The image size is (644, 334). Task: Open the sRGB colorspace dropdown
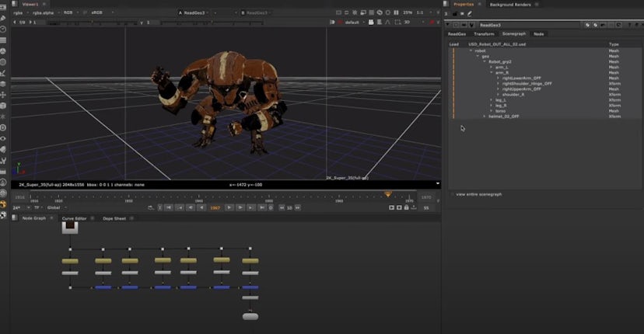click(x=101, y=13)
